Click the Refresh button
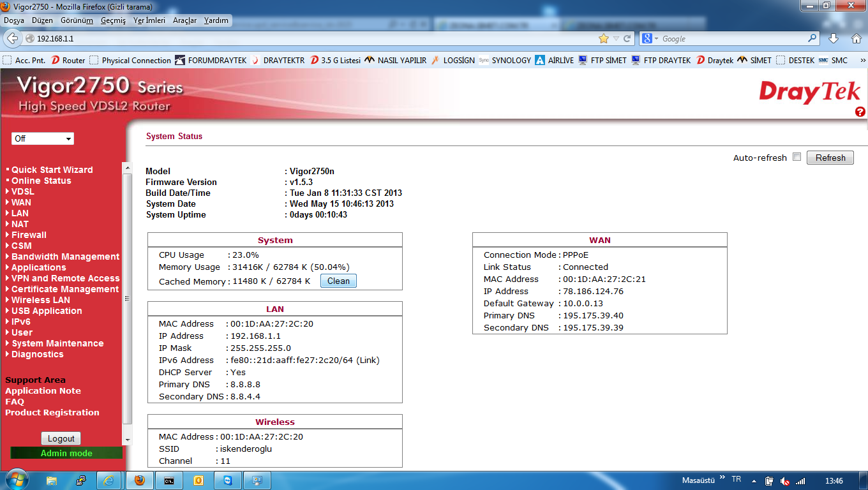Image resolution: width=868 pixels, height=490 pixels. click(x=830, y=158)
